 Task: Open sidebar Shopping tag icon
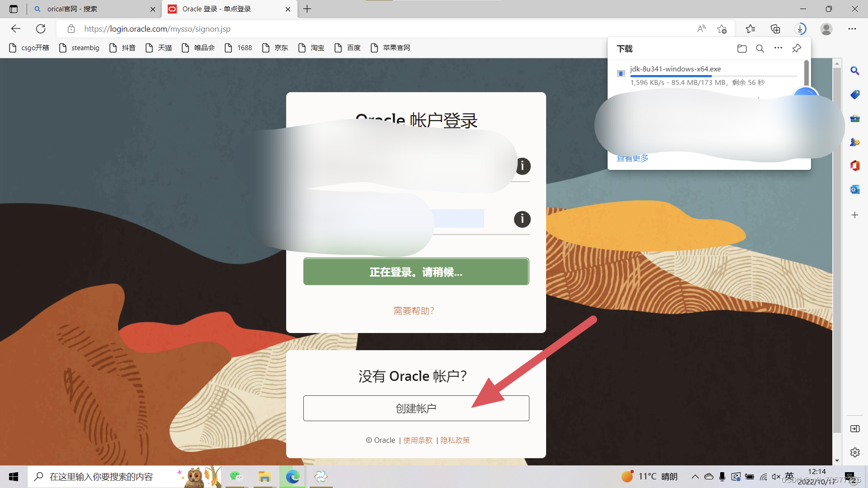tap(854, 94)
